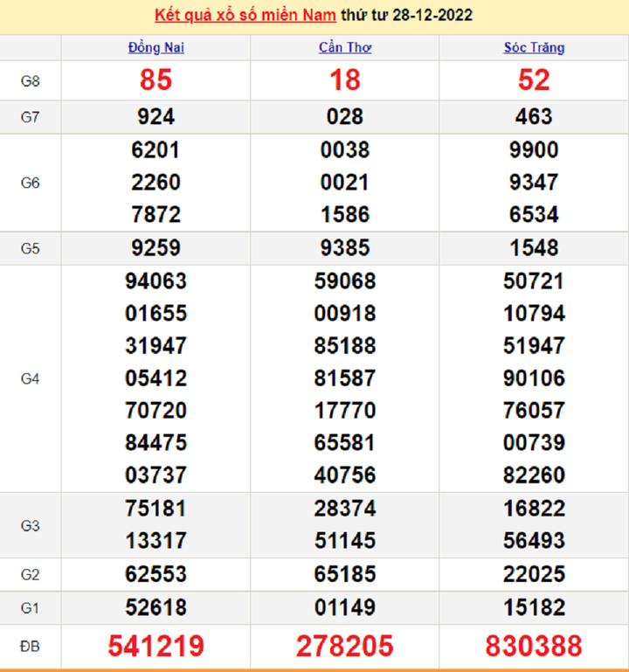629x672 pixels.
Task: Open the Đồng Nai province link
Action: pos(156,47)
